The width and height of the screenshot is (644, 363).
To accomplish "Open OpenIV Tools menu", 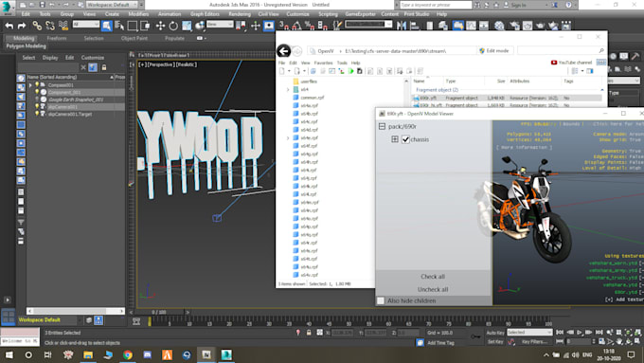I will click(342, 63).
